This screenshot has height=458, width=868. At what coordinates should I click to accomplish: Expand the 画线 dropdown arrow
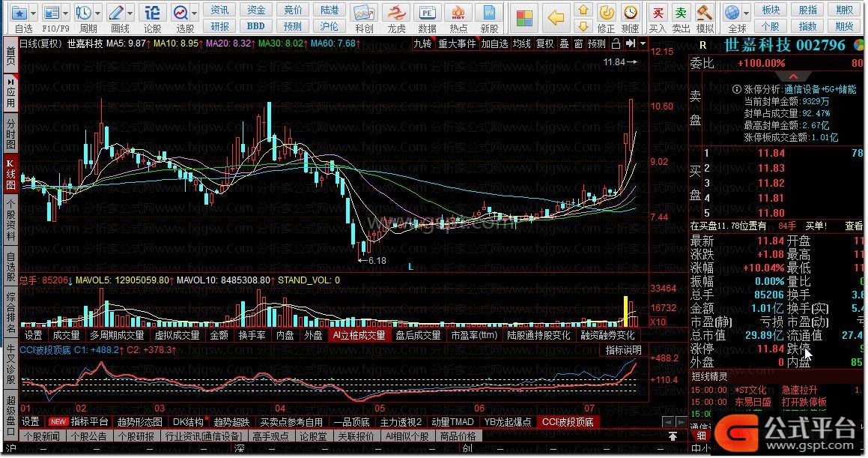coord(130,13)
